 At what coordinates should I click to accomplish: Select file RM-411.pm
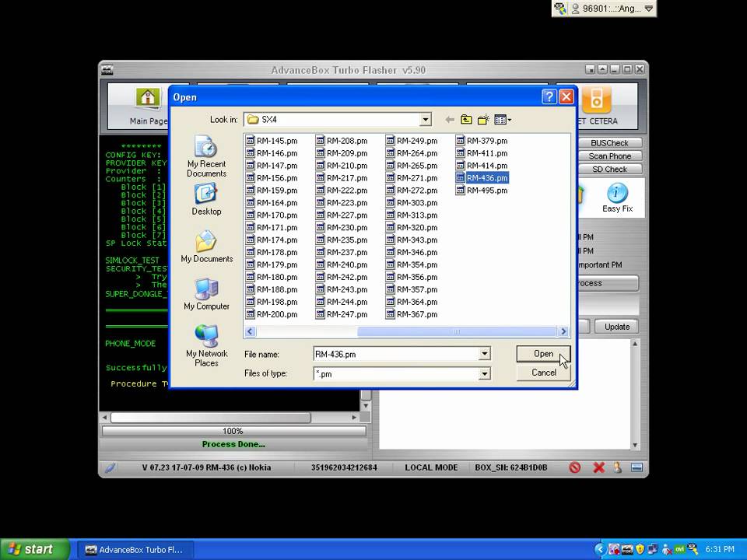tap(482, 153)
